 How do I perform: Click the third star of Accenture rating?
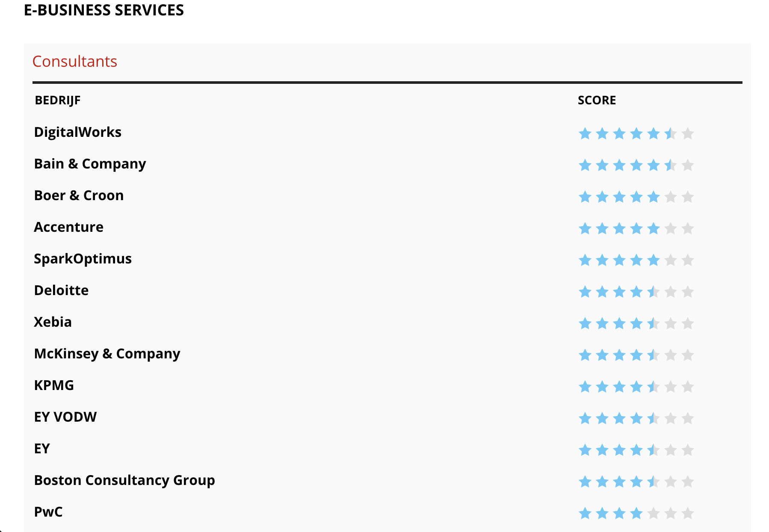[x=619, y=229]
